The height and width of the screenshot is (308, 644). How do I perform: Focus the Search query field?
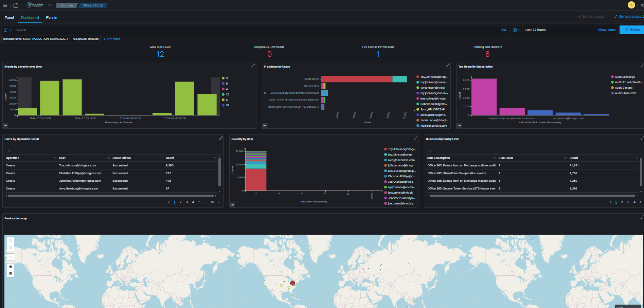256,30
